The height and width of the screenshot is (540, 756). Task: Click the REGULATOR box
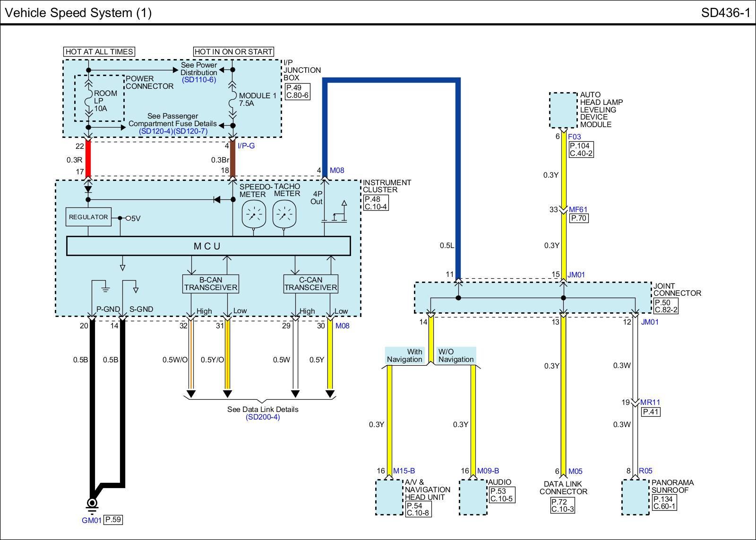[x=88, y=217]
